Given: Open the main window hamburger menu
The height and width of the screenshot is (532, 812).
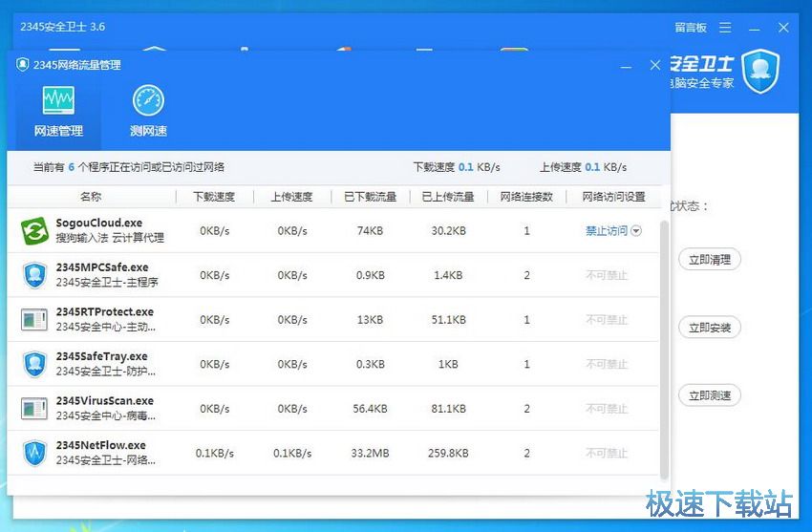Looking at the screenshot, I should click(725, 28).
